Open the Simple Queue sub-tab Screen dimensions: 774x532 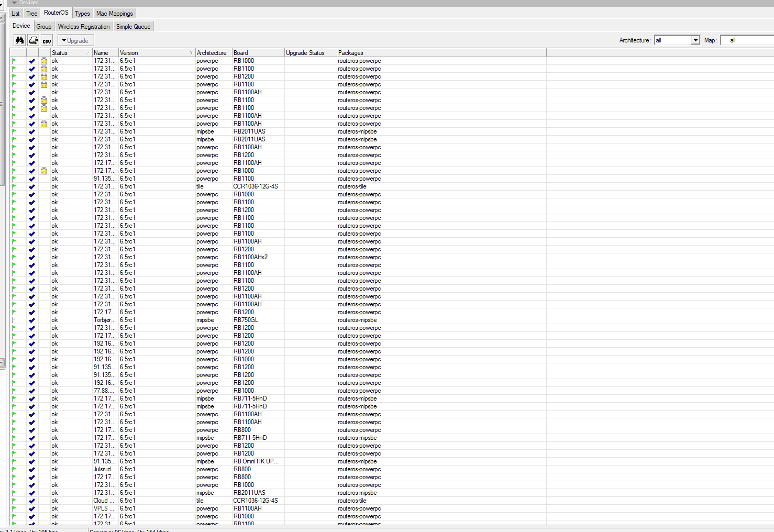coord(133,27)
